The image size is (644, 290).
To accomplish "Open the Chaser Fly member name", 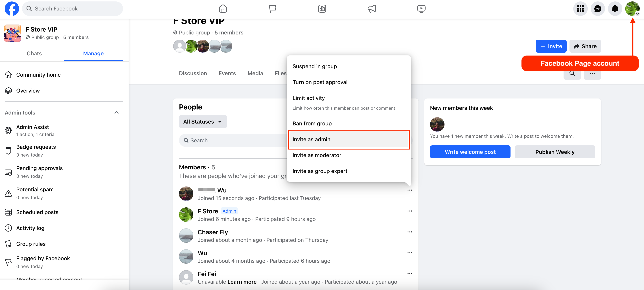I will point(213,232).
